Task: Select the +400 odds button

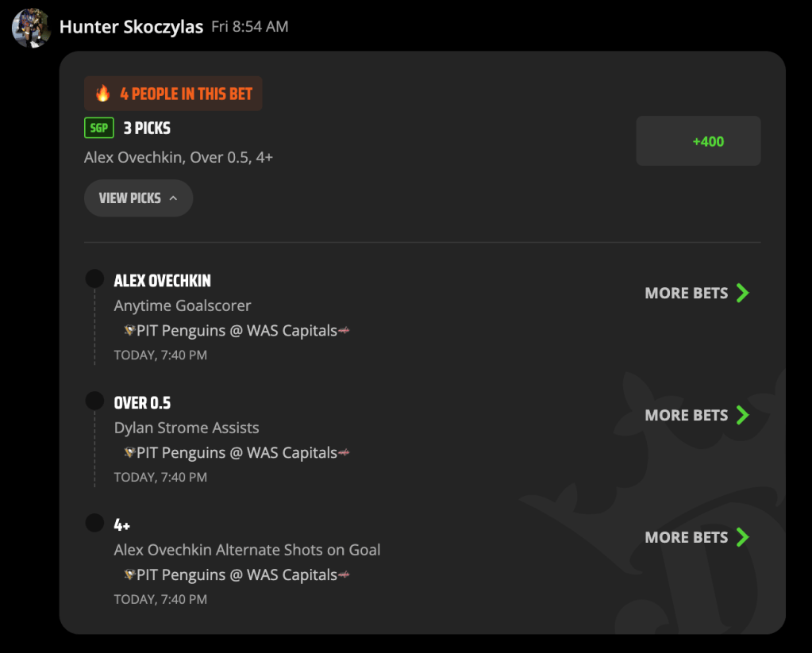Action: click(698, 141)
